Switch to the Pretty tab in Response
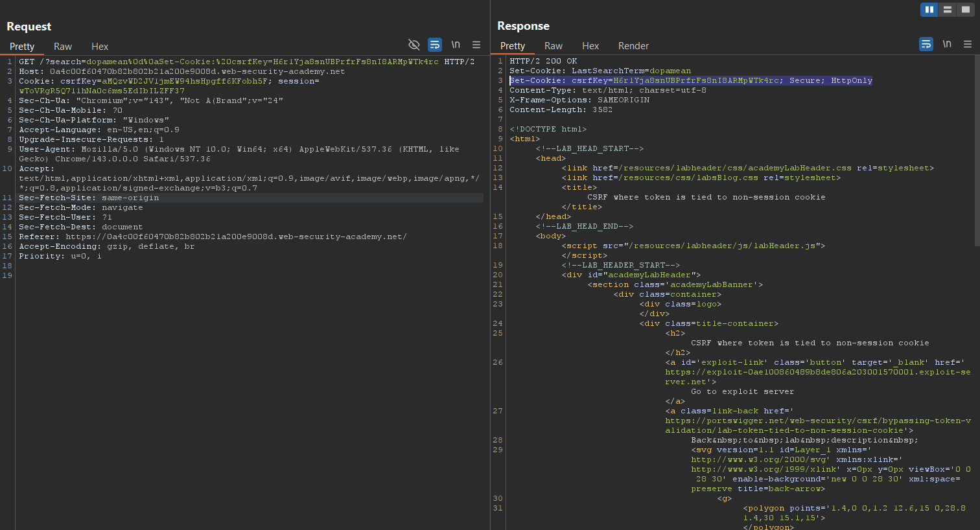 (x=513, y=46)
